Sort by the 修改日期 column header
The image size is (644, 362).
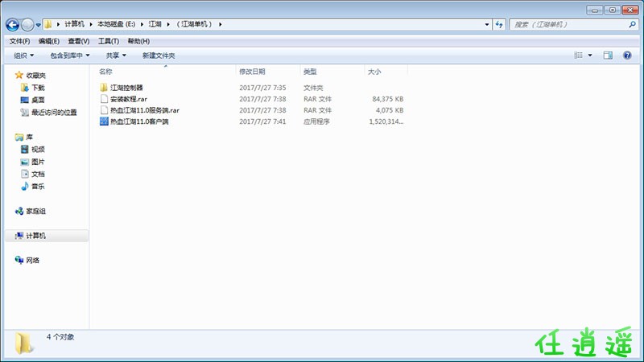point(252,72)
